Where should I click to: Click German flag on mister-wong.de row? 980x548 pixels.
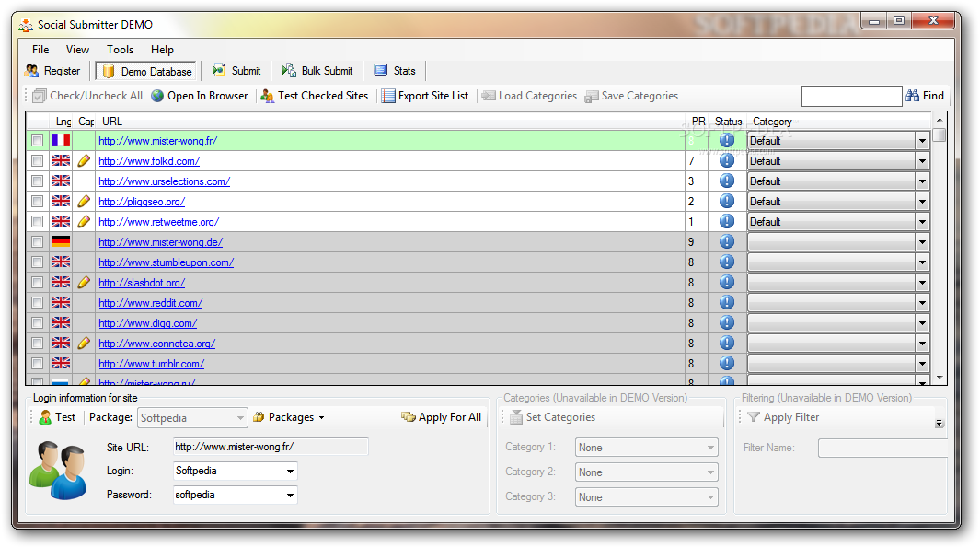coord(61,241)
